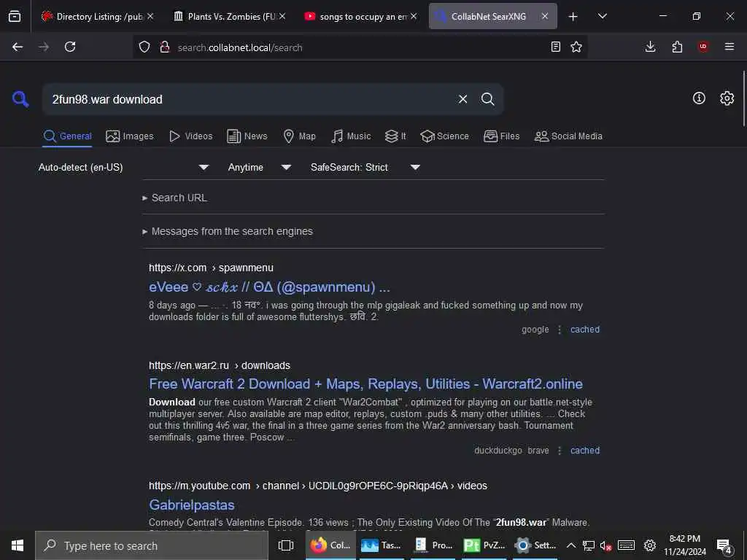This screenshot has height=560, width=747.
Task: Click the browser address bar
Action: point(360,47)
